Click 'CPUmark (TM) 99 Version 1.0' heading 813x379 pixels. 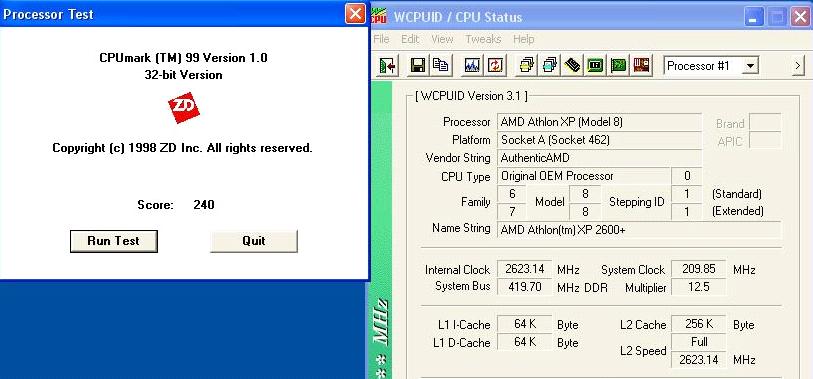pos(184,58)
